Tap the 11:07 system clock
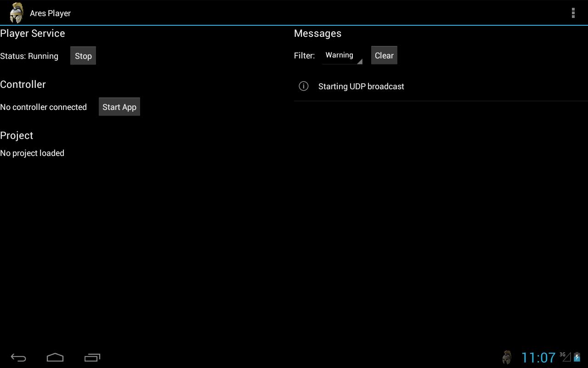The image size is (588, 368). point(538,357)
